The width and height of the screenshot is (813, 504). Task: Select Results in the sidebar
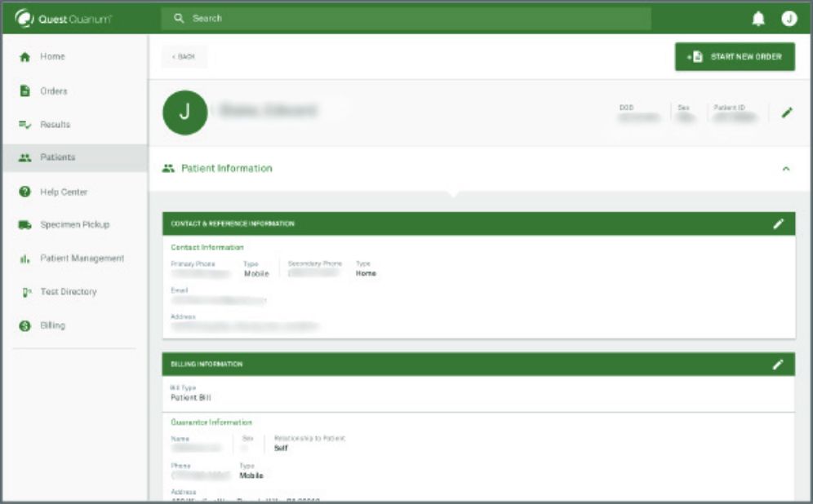[x=55, y=125]
